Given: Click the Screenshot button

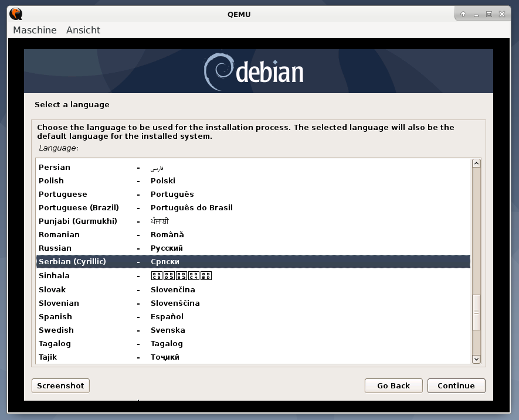Looking at the screenshot, I should coord(60,385).
